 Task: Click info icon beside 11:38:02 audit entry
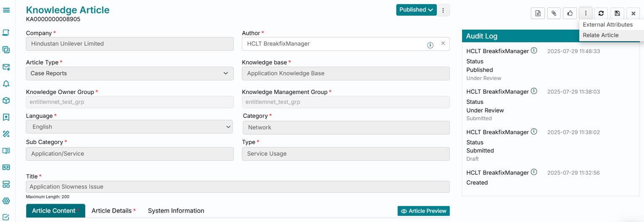(x=534, y=132)
